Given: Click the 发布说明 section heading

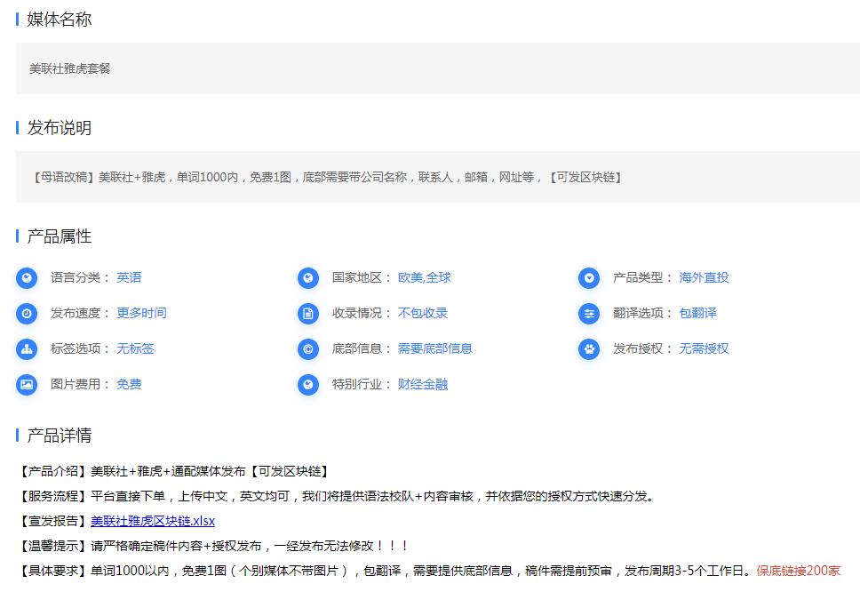Looking at the screenshot, I should coord(60,128).
